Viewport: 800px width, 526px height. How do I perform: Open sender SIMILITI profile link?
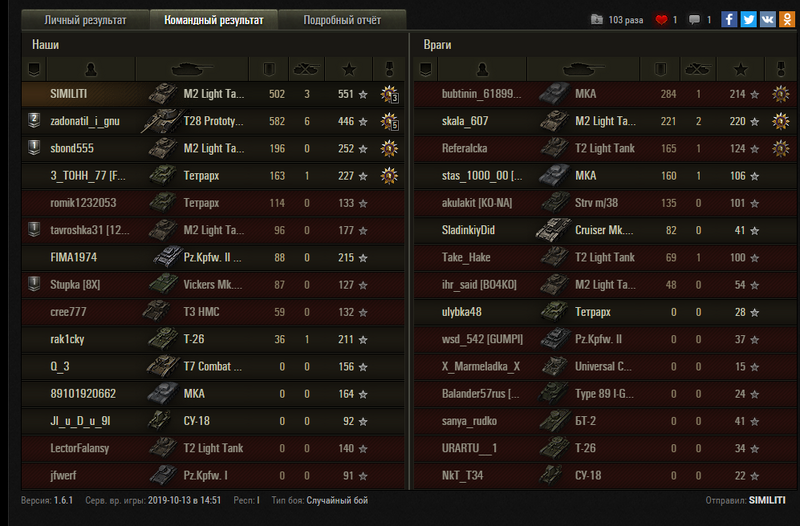tap(767, 500)
